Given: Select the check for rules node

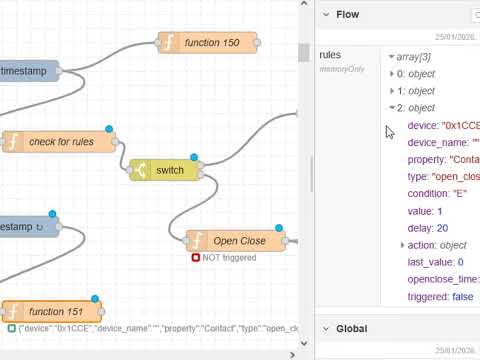Looking at the screenshot, I should 59,142.
